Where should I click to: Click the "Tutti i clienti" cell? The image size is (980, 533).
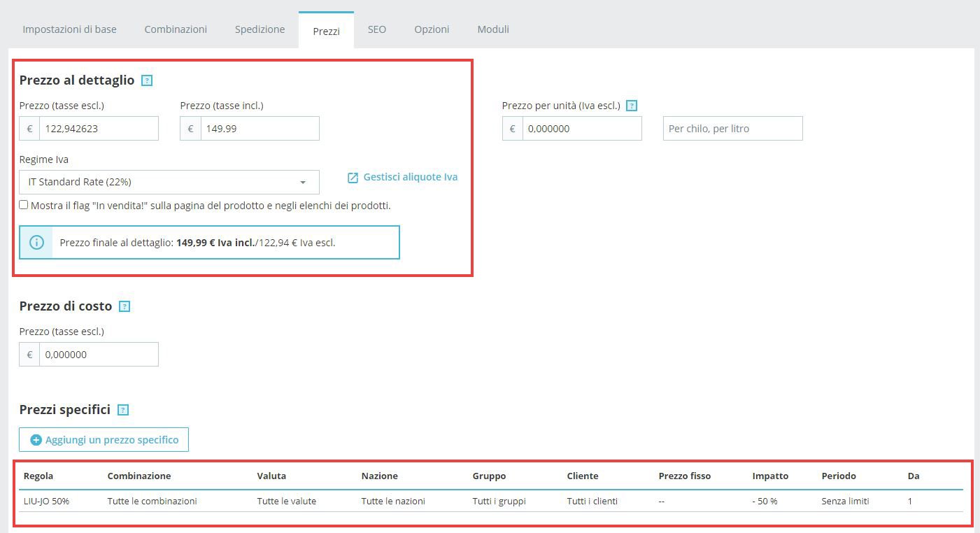pyautogui.click(x=592, y=501)
